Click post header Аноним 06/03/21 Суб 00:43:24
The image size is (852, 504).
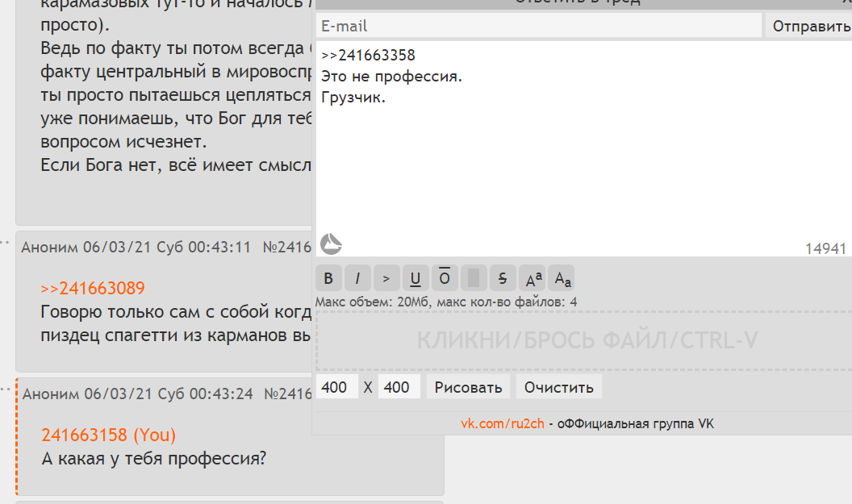137,394
